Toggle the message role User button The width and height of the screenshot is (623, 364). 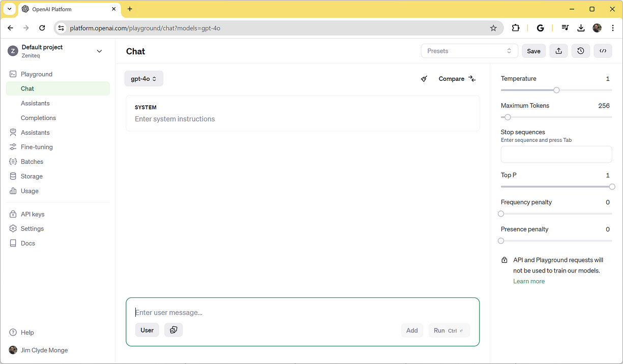click(x=147, y=330)
